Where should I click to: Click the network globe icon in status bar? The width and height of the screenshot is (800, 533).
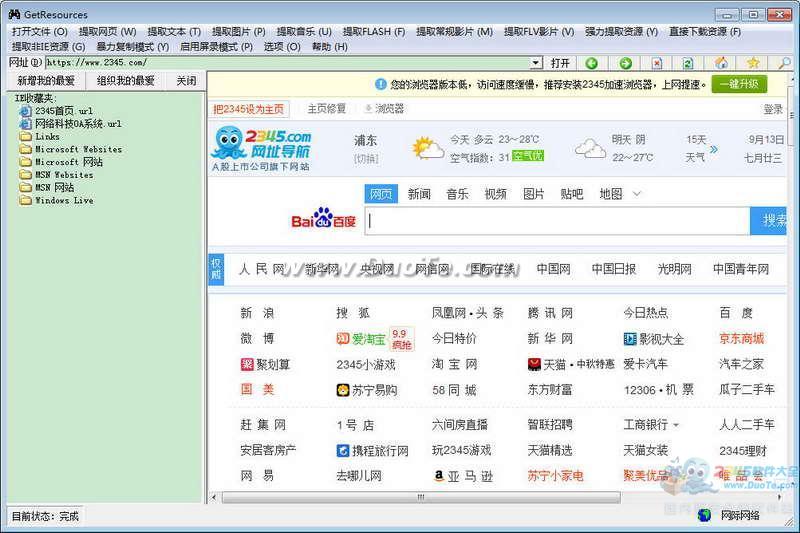[705, 515]
